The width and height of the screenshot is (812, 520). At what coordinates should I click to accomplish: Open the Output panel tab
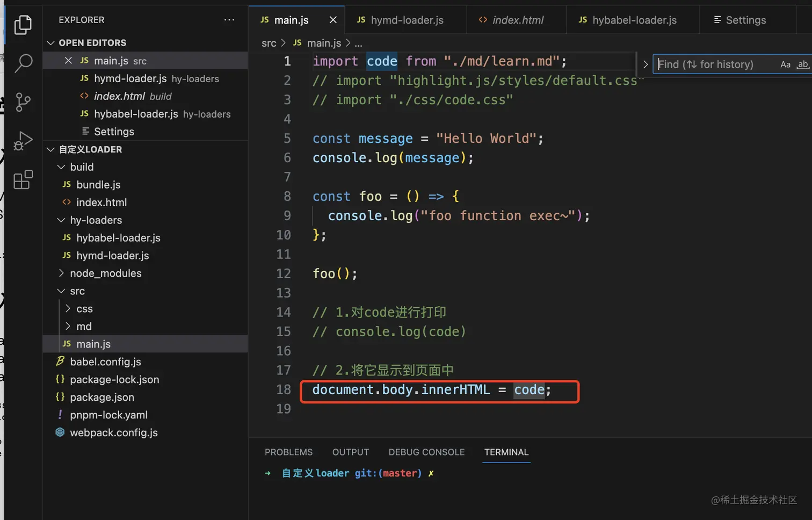click(351, 452)
